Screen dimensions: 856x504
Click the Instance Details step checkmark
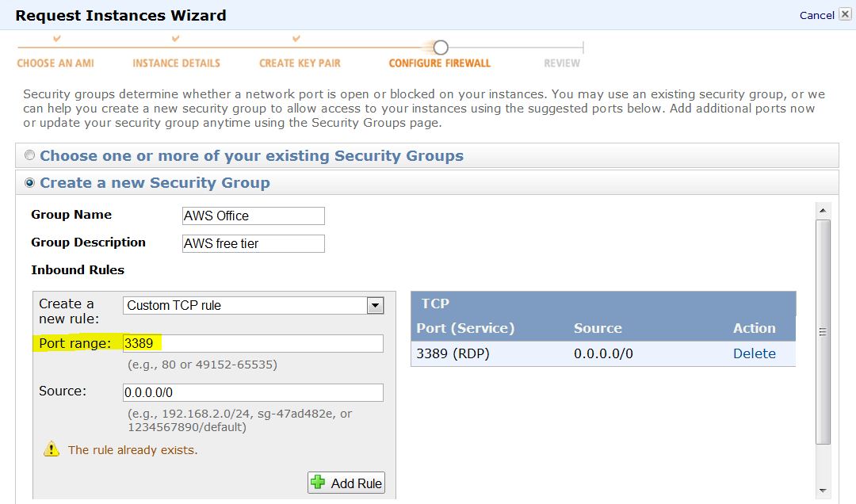175,38
